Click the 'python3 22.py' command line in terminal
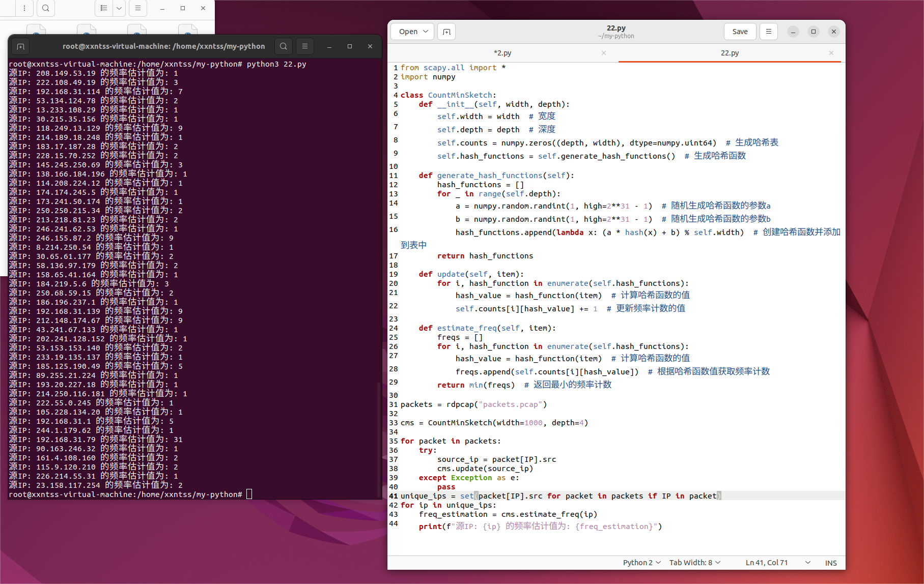Screen dimensions: 924x584 tap(157, 64)
